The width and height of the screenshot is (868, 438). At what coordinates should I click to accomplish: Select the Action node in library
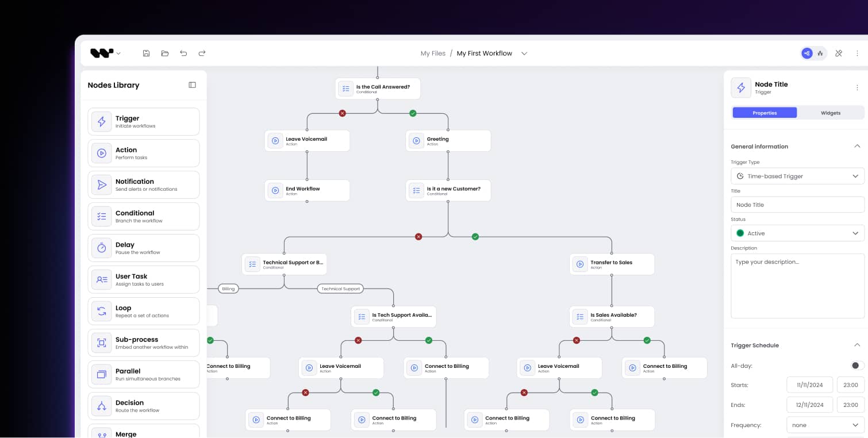[x=144, y=153]
